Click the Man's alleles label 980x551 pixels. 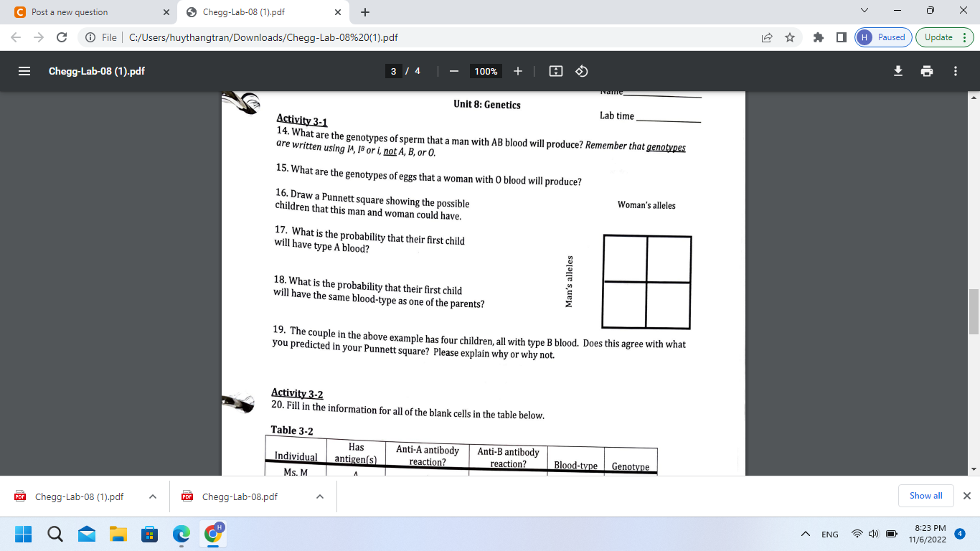pos(569,281)
